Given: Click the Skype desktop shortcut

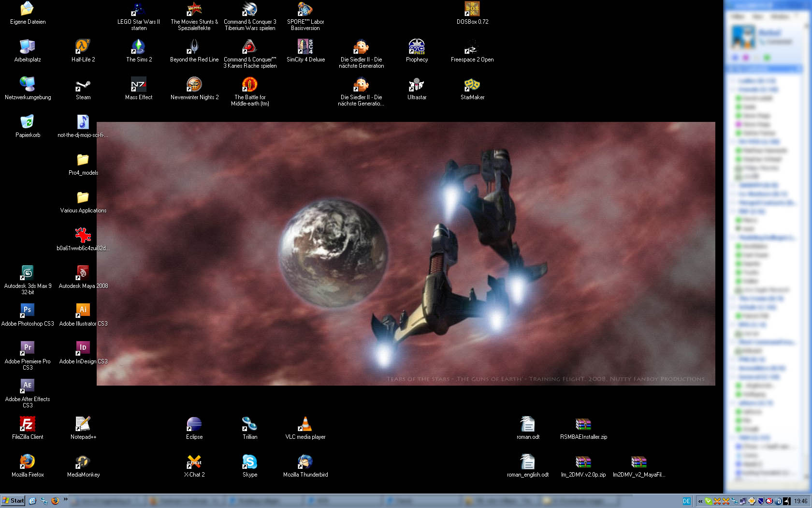Looking at the screenshot, I should click(x=249, y=462).
